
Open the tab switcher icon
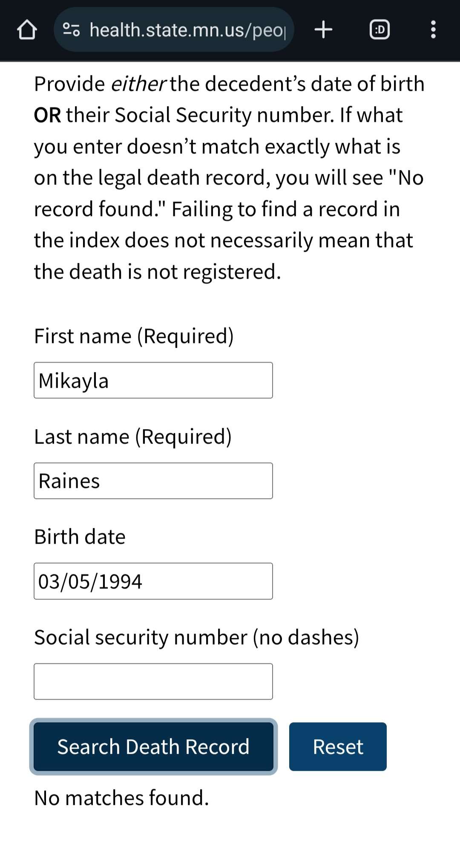[379, 30]
